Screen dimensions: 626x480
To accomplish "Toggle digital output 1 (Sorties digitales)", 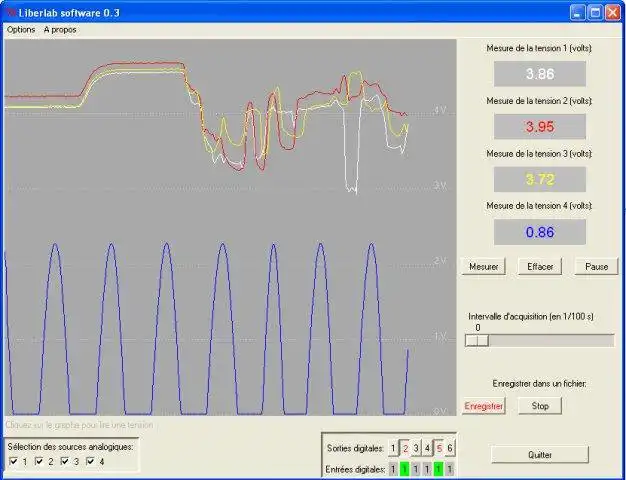I will (393, 448).
